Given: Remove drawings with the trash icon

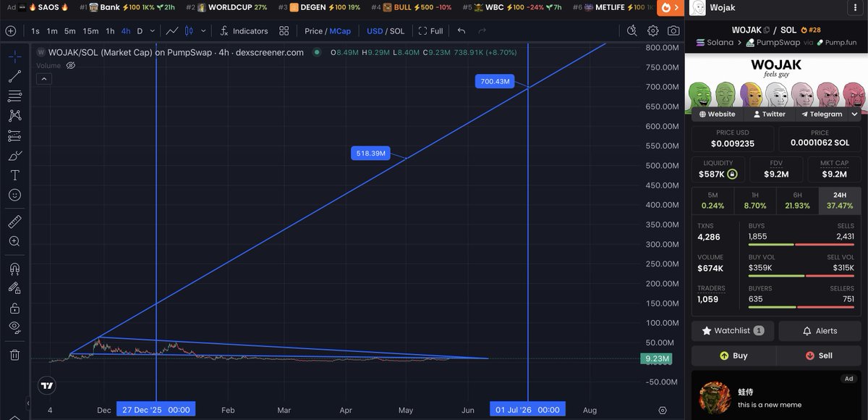Looking at the screenshot, I should pos(14,354).
